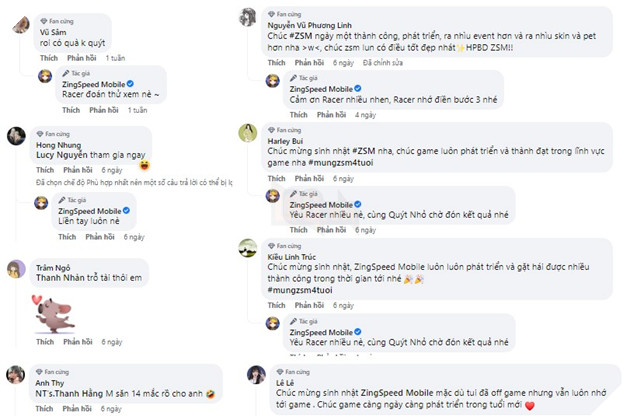The image size is (630, 416).
Task: Click Anh Thy's profile avatar
Action: tap(16, 375)
